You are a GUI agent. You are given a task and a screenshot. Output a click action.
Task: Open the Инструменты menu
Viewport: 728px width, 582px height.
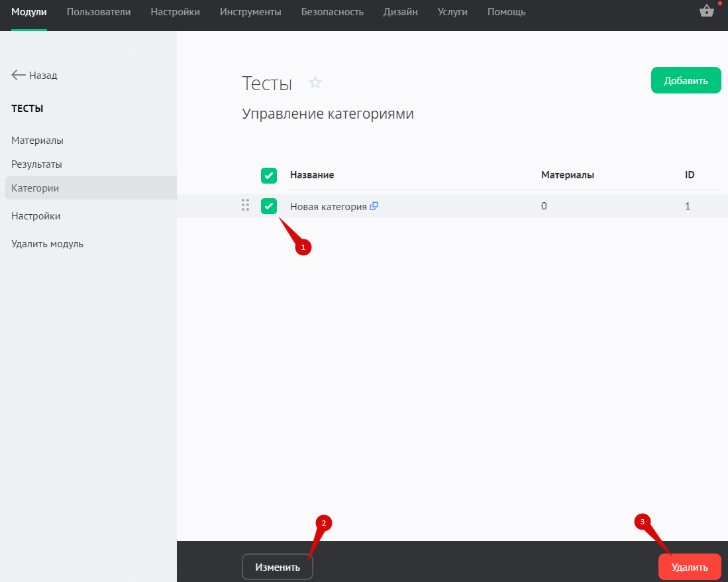click(250, 12)
